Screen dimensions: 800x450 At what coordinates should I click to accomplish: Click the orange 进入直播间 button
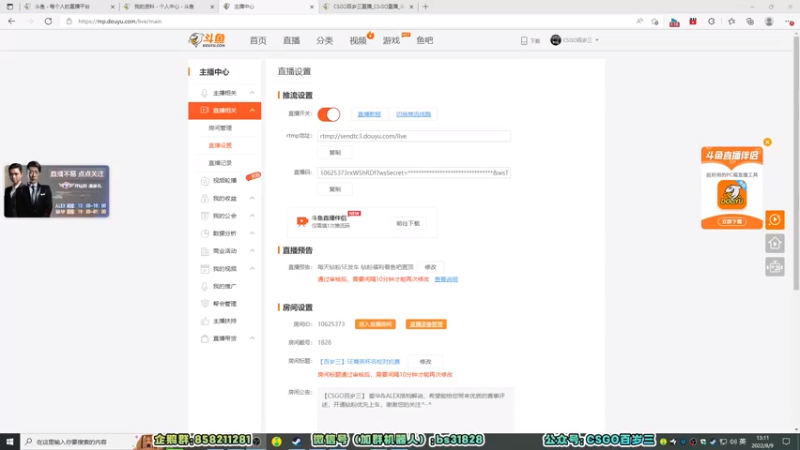(375, 324)
